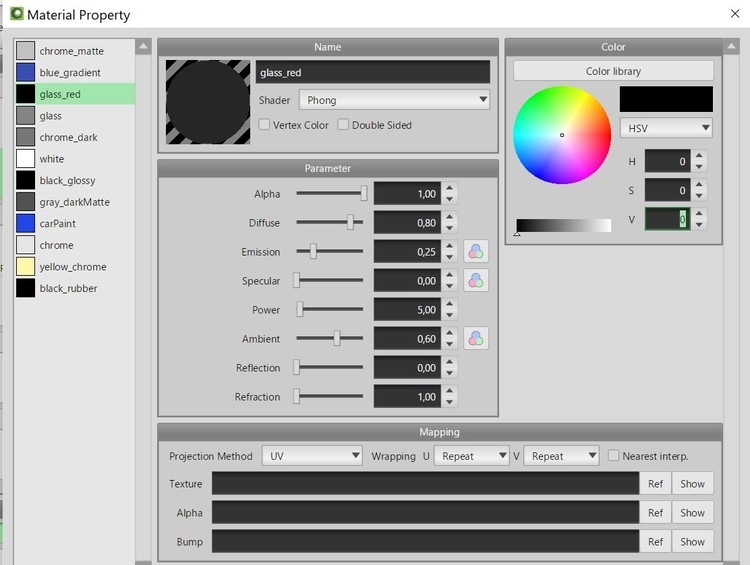
Task: Enable the Vertex Color checkbox
Action: coord(264,124)
